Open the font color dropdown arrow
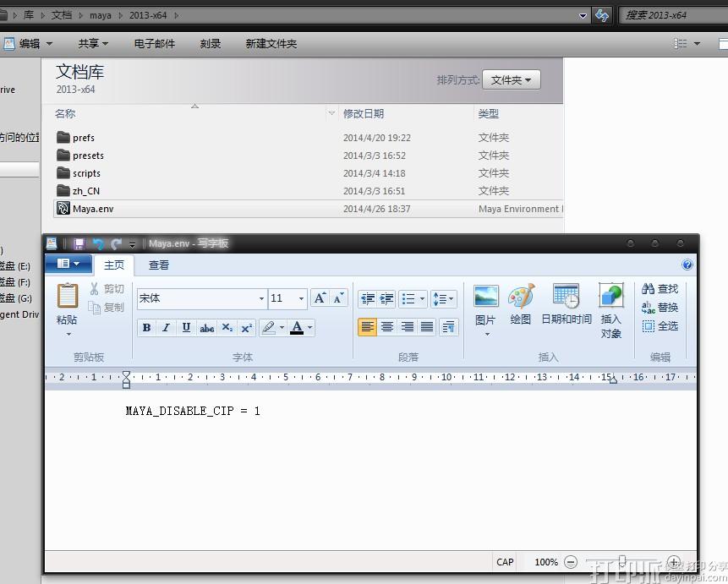 coord(310,328)
